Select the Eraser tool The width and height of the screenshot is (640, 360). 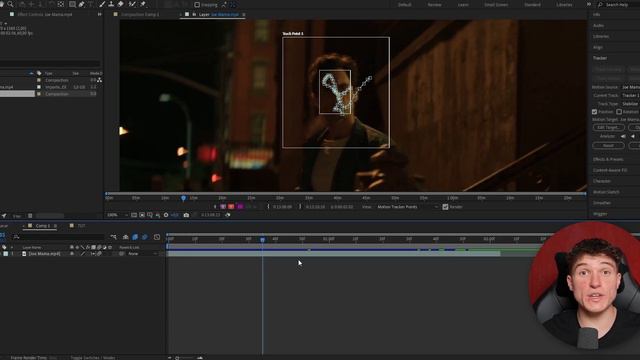coord(121,4)
